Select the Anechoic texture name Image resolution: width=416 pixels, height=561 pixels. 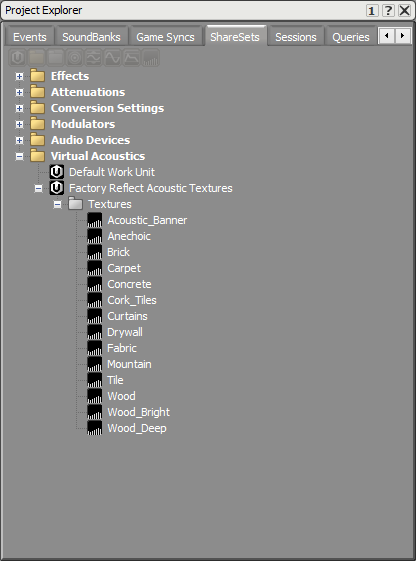[129, 236]
